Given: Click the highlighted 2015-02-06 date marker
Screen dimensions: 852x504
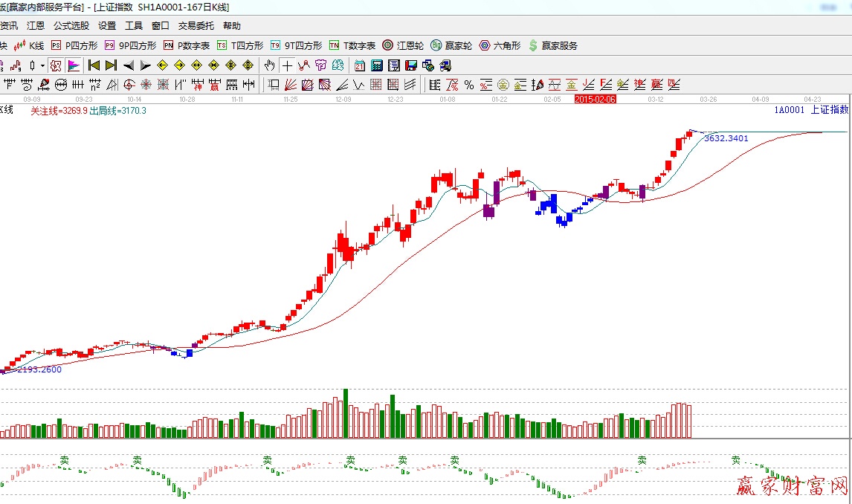Looking at the screenshot, I should pyautogui.click(x=596, y=98).
